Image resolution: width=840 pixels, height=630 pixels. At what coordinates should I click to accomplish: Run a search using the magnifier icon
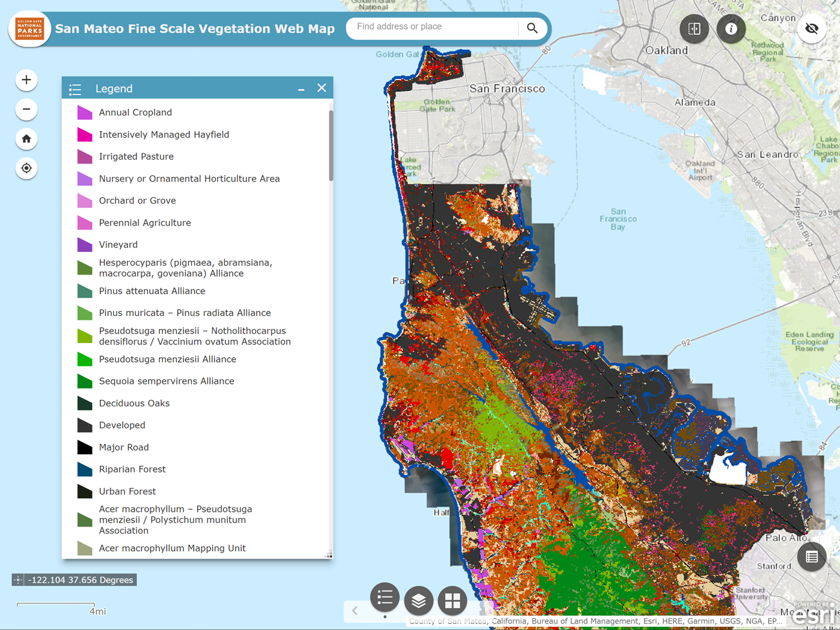(532, 28)
